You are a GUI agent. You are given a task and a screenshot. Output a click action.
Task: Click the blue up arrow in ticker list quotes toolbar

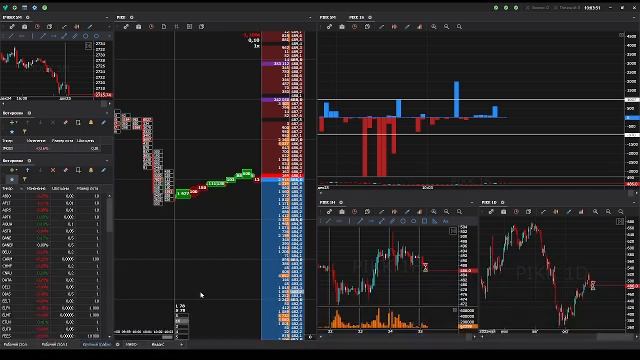[27, 170]
